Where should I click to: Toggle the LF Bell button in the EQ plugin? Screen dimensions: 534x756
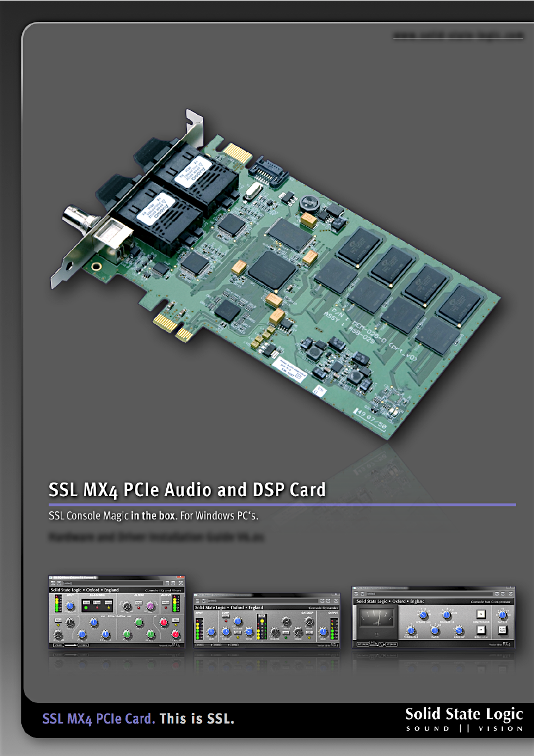tap(58, 620)
